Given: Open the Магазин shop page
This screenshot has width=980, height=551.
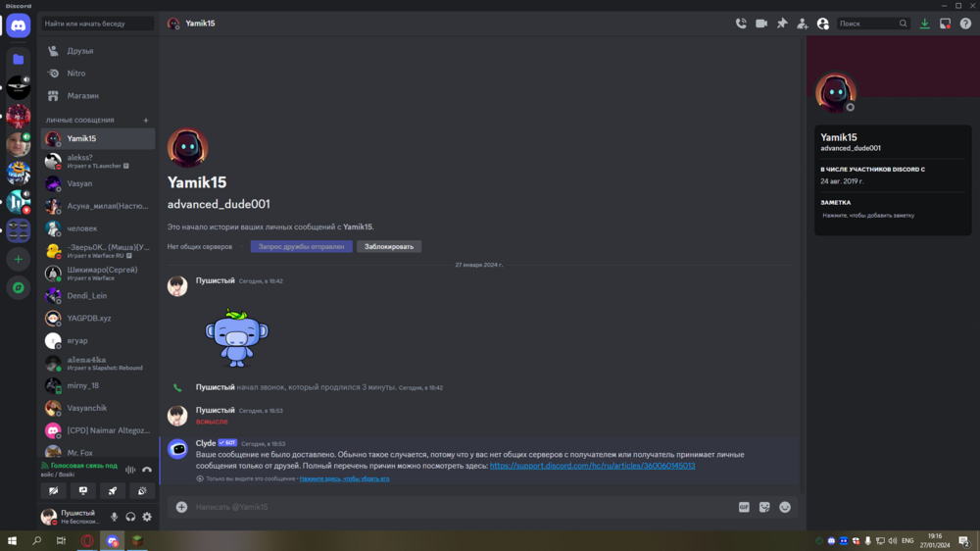Looking at the screenshot, I should [97, 96].
